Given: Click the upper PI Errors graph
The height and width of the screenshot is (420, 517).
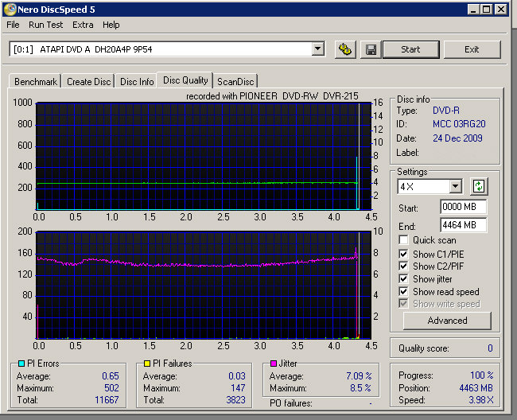Looking at the screenshot, I should point(204,156).
